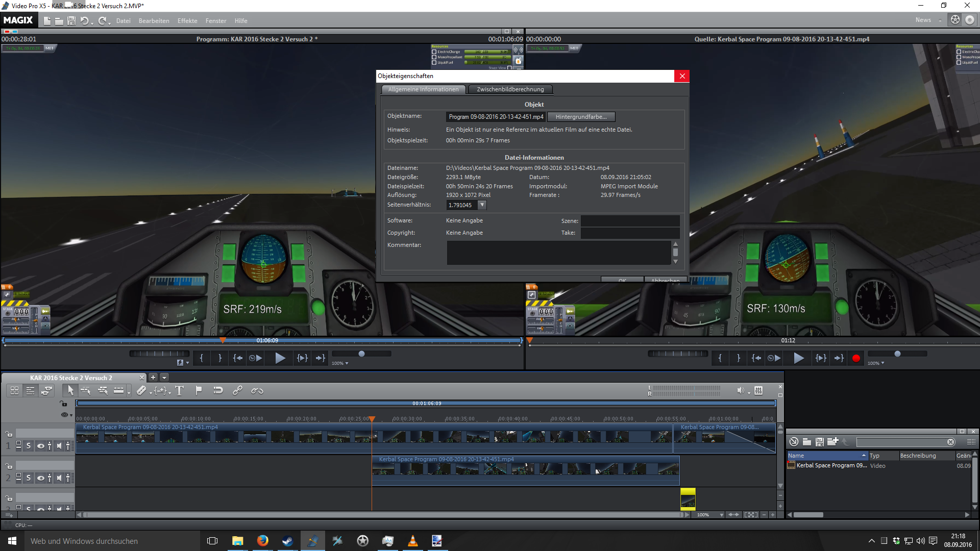Toggle lock on track 2
The height and width of the screenshot is (551, 980).
[9, 466]
